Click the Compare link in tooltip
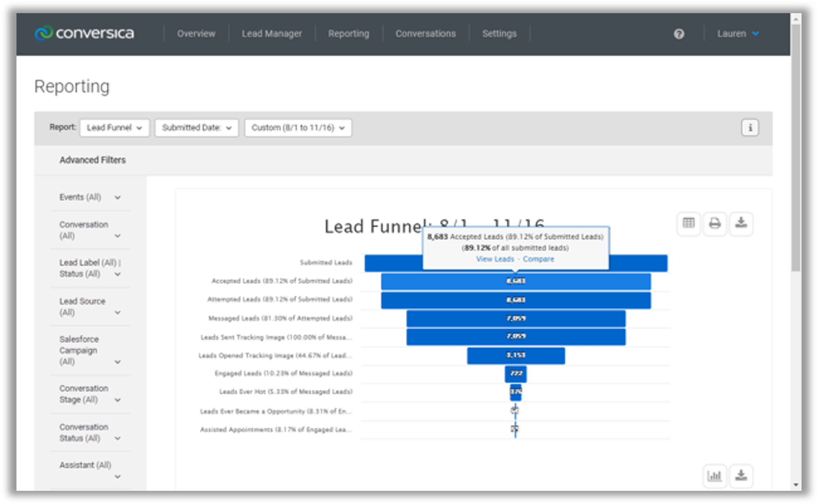818x504 pixels. click(x=538, y=259)
